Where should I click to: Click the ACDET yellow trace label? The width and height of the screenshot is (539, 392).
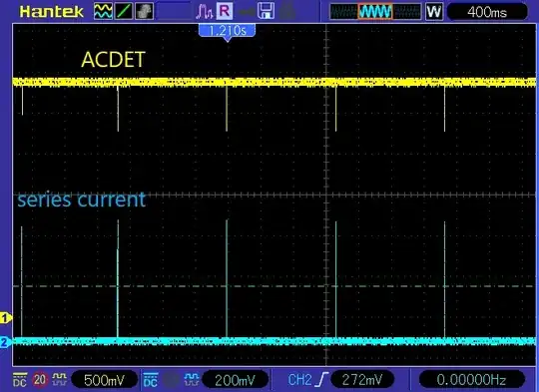point(114,60)
